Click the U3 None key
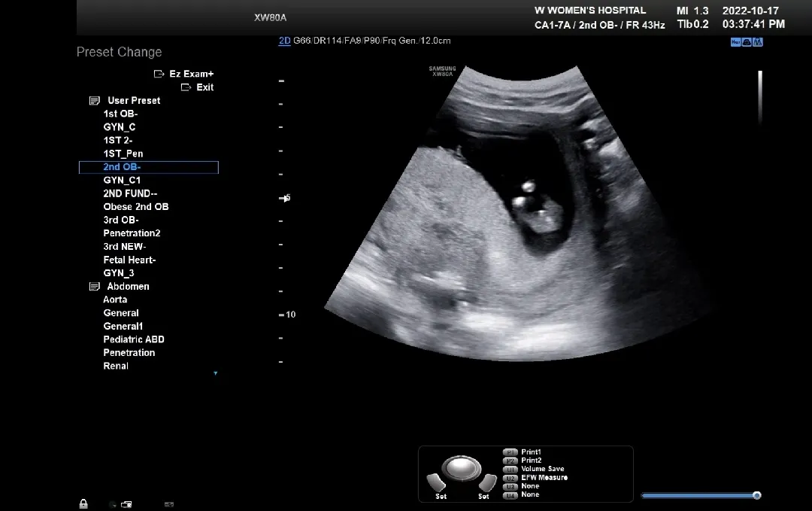 pos(510,487)
